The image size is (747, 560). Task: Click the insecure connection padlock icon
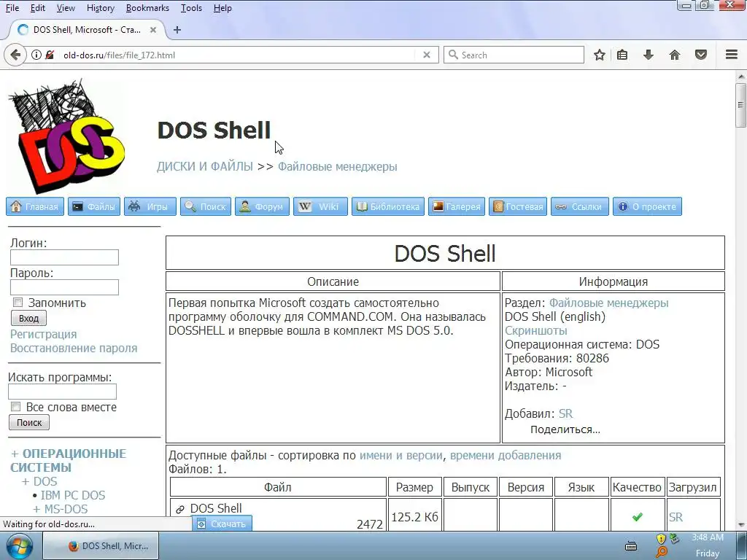click(x=50, y=55)
